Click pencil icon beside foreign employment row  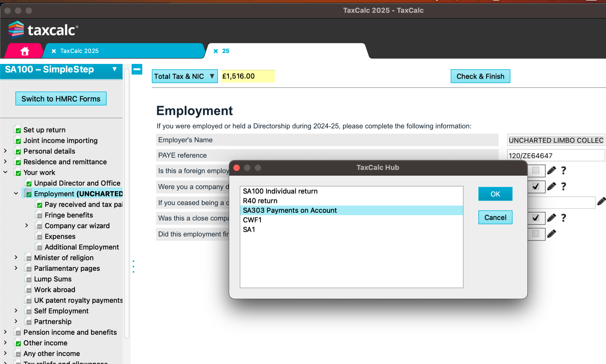551,170
